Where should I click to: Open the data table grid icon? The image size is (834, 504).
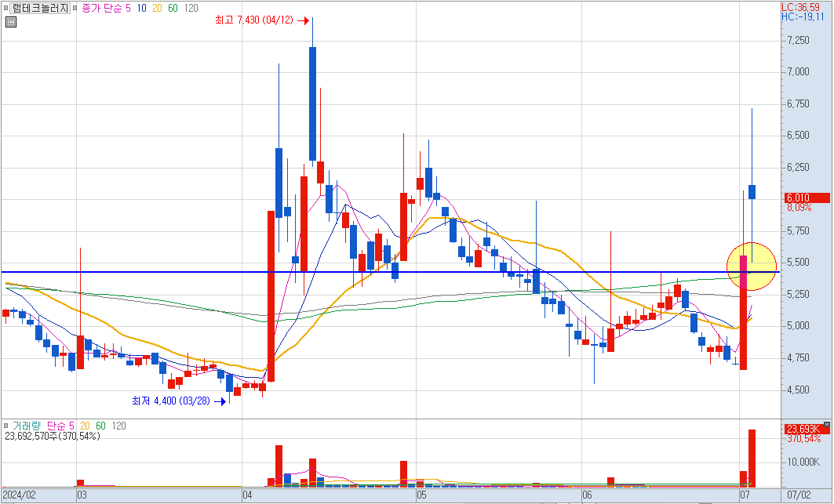(x=11, y=22)
